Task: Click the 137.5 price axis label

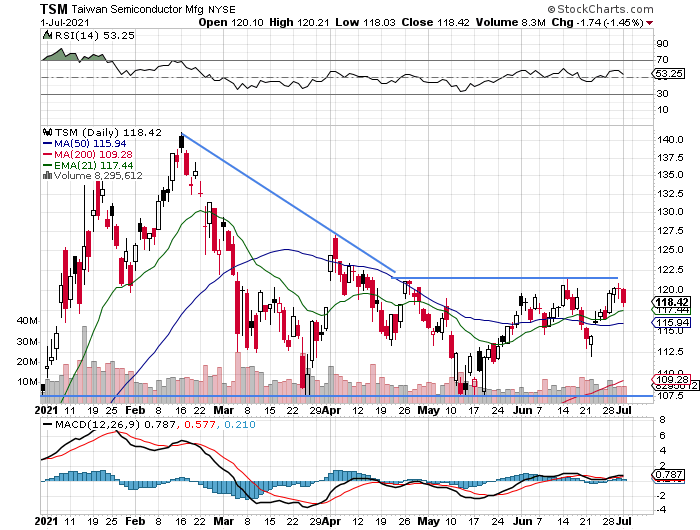Action: [670, 158]
